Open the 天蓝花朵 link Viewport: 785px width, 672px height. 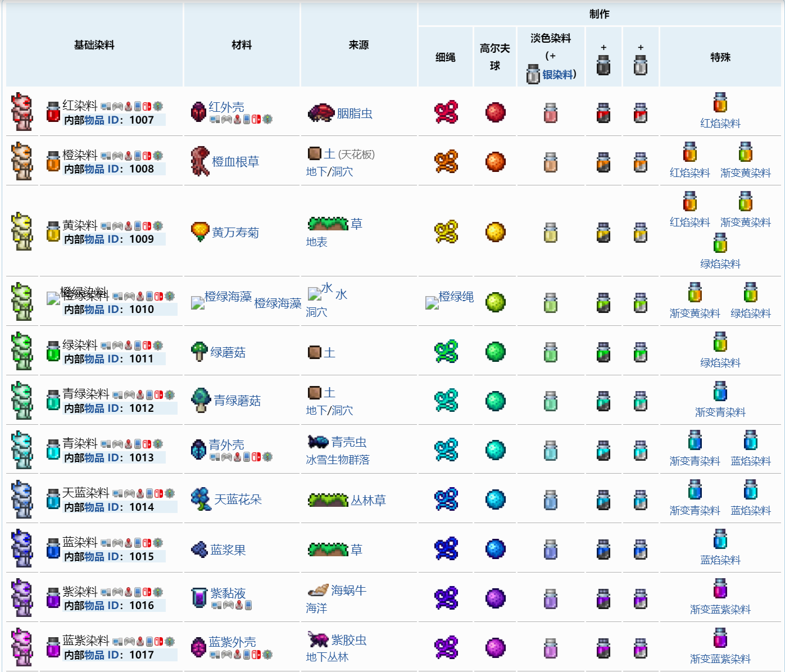click(238, 500)
